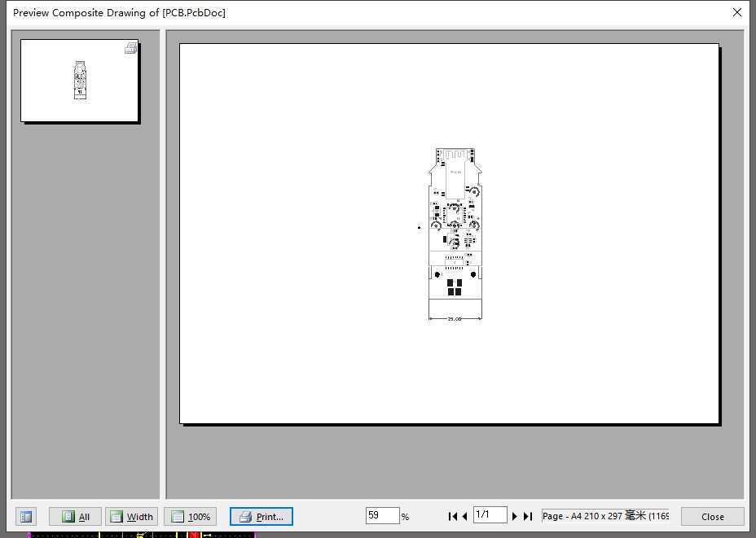This screenshot has height=538, width=756.
Task: Click the splitter between thumbnail and preview panes
Action: [163, 265]
